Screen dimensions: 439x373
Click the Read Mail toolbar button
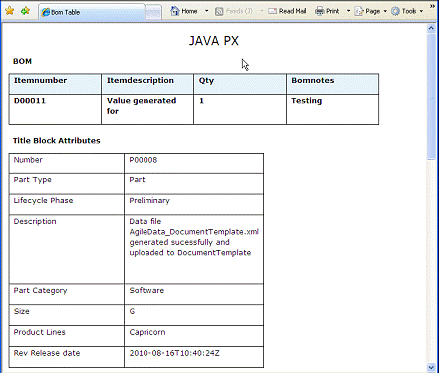[x=287, y=11]
